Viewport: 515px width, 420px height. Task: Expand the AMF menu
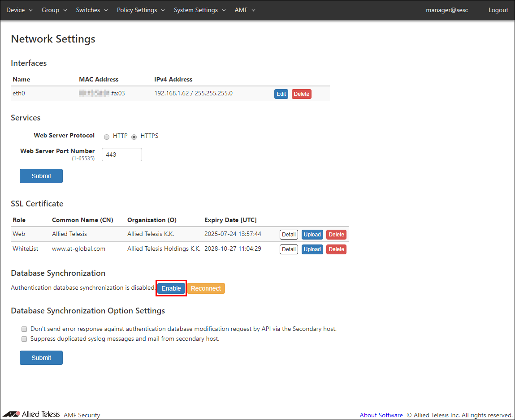click(245, 10)
